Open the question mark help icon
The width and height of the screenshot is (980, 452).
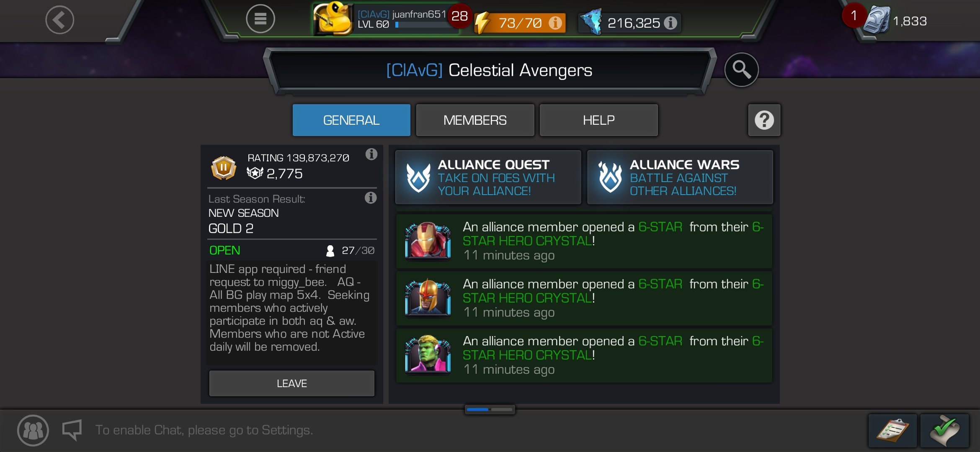coord(764,121)
